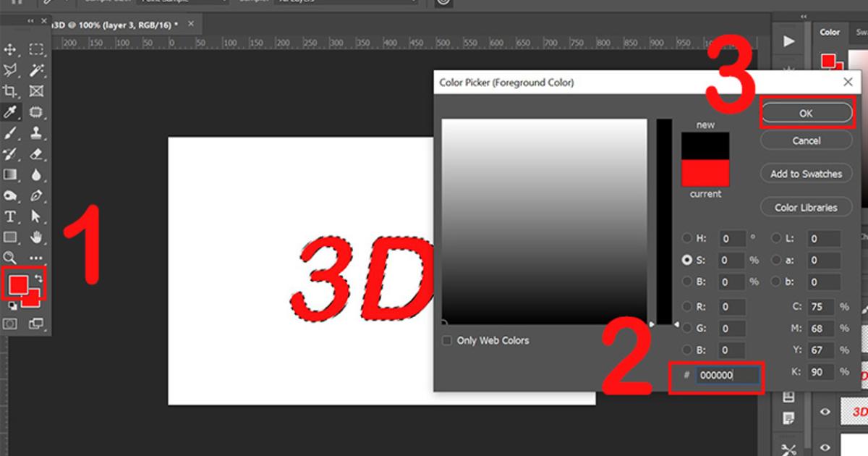Select the R red radio button
The height and width of the screenshot is (456, 868).
tap(686, 307)
